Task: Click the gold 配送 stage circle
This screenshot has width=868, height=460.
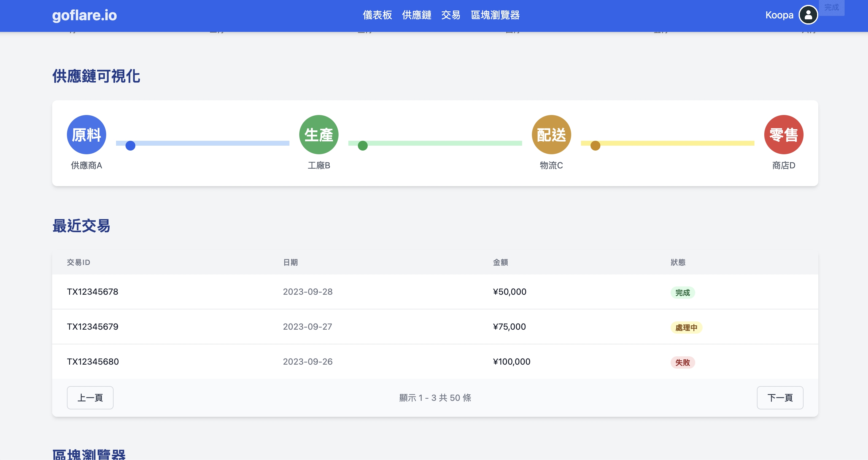Action: [x=551, y=134]
